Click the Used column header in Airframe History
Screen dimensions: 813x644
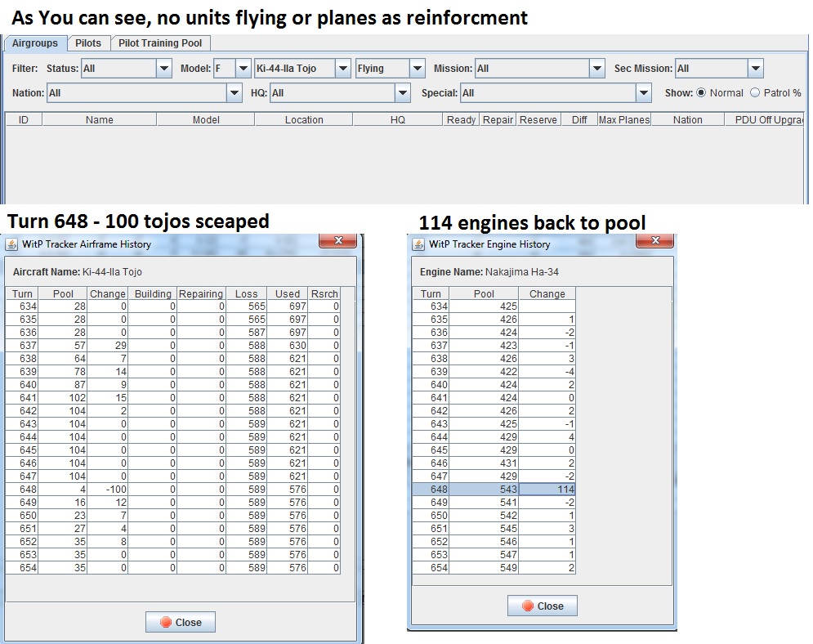tap(288, 293)
